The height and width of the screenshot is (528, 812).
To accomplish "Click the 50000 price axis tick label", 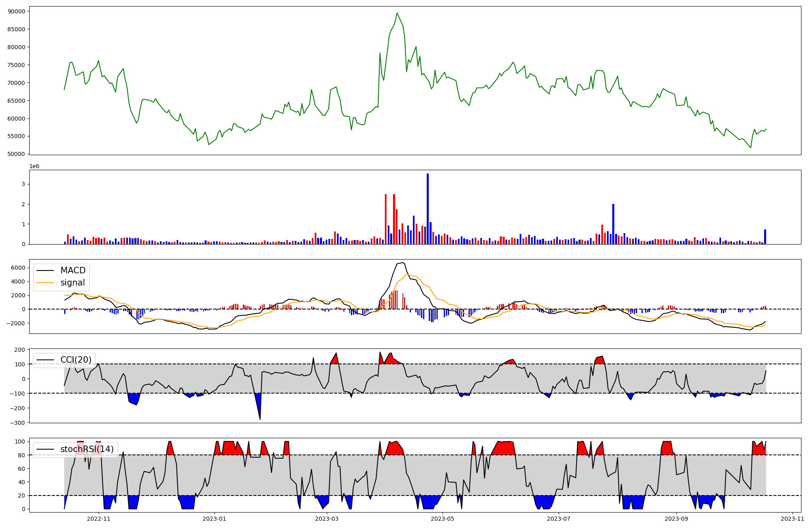I will [16, 154].
